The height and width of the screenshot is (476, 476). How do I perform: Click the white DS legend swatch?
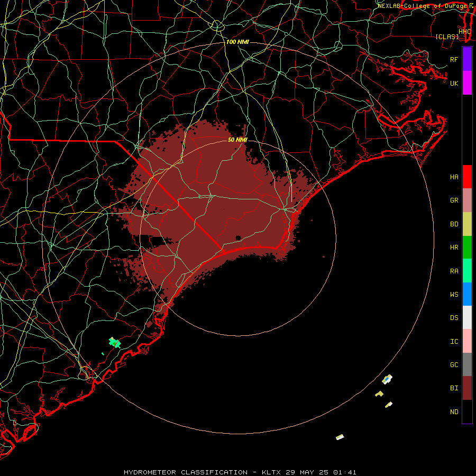(x=467, y=317)
